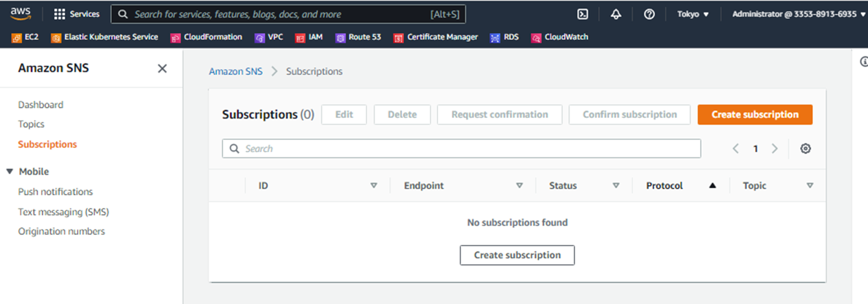Open the Tokyo region dropdown

tap(693, 15)
